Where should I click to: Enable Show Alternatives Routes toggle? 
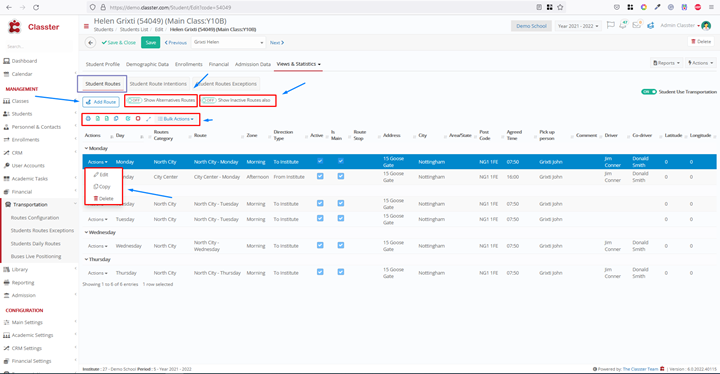[x=134, y=100]
